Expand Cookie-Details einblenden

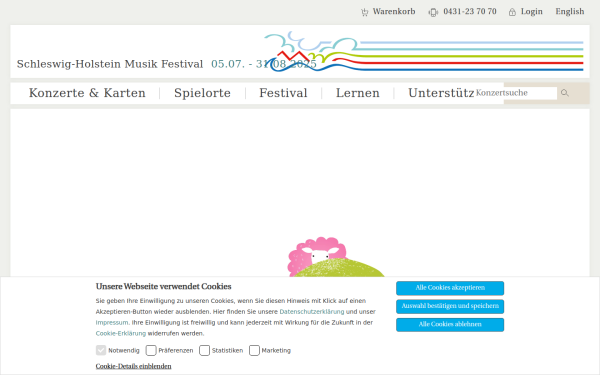[134, 366]
